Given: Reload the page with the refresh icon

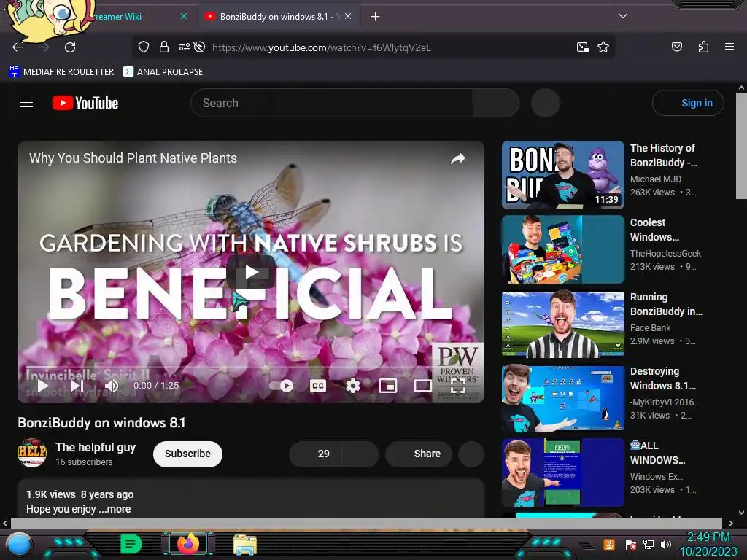Looking at the screenshot, I should click(x=70, y=47).
